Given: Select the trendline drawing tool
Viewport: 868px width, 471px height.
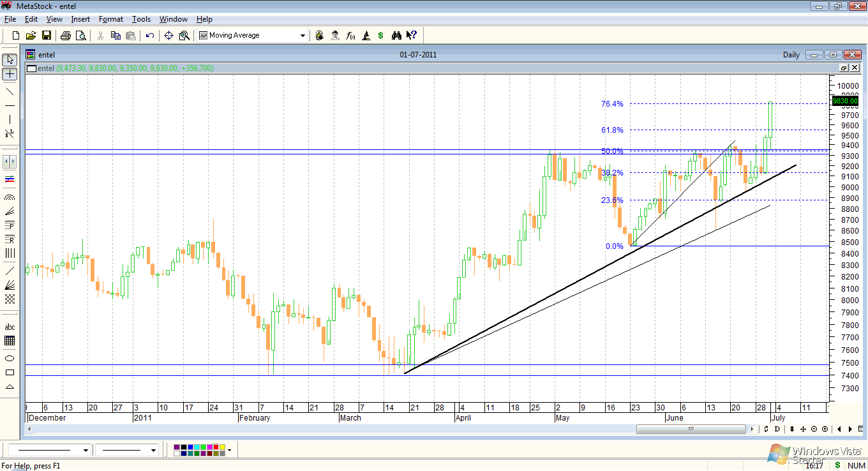Looking at the screenshot, I should tap(10, 91).
